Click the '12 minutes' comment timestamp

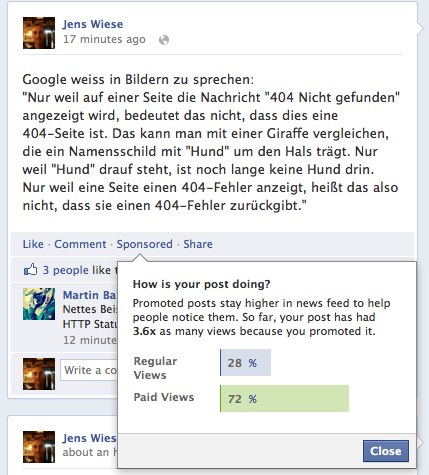click(x=90, y=340)
